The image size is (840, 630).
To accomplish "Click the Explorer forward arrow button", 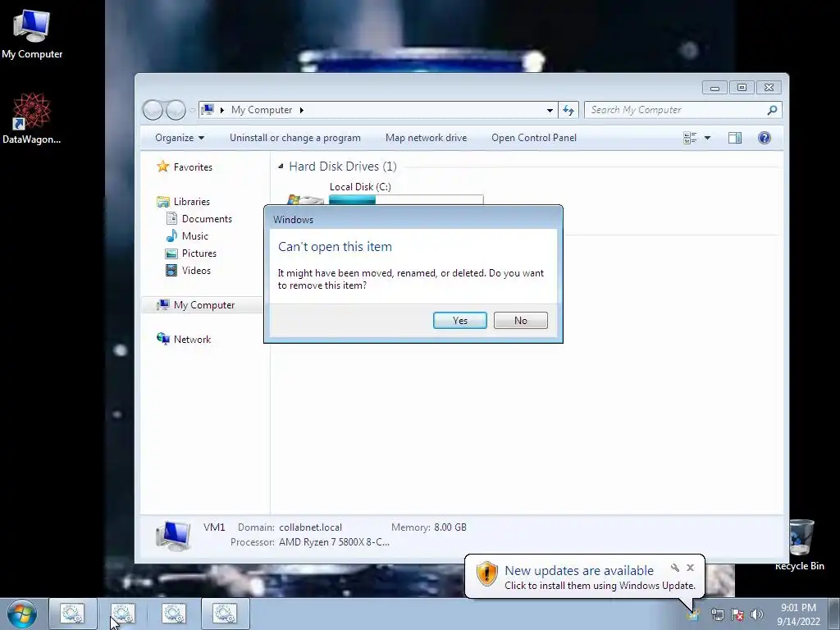I will click(x=176, y=110).
